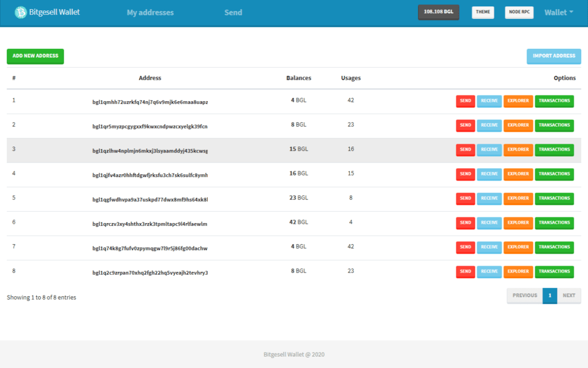Click Add New Address button

pos(36,56)
